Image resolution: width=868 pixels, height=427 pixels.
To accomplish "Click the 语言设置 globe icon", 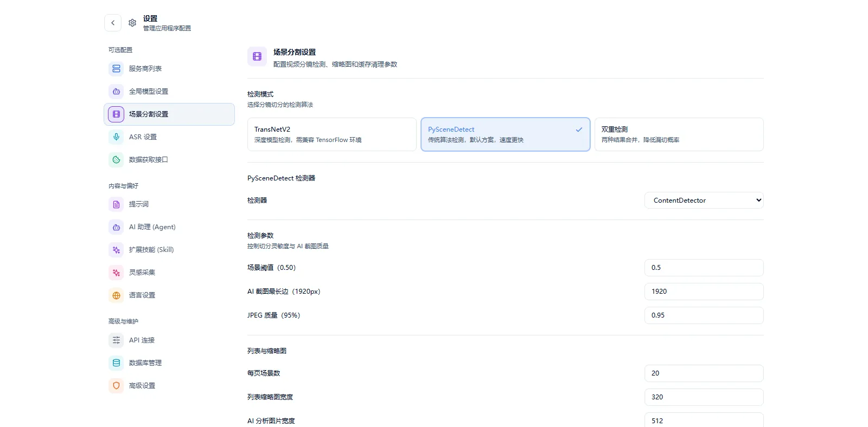I will pos(116,295).
